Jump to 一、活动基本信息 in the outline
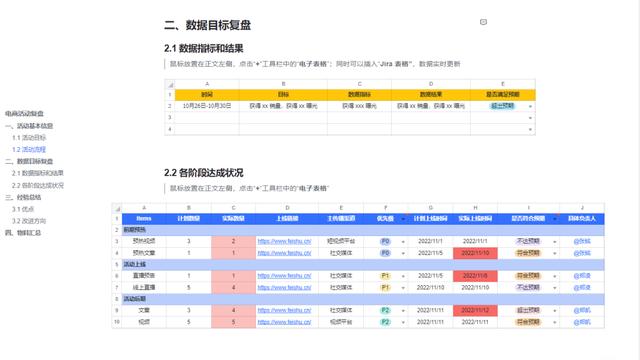Image resolution: width=640 pixels, height=360 pixels. 29,126
